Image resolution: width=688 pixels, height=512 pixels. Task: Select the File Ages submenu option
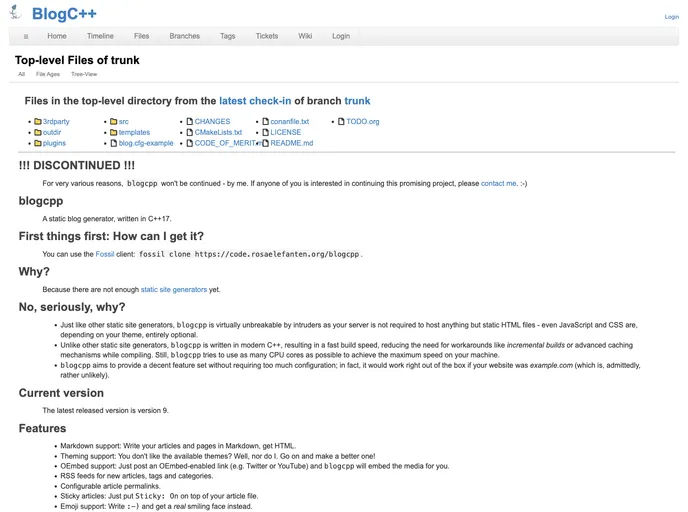click(48, 74)
